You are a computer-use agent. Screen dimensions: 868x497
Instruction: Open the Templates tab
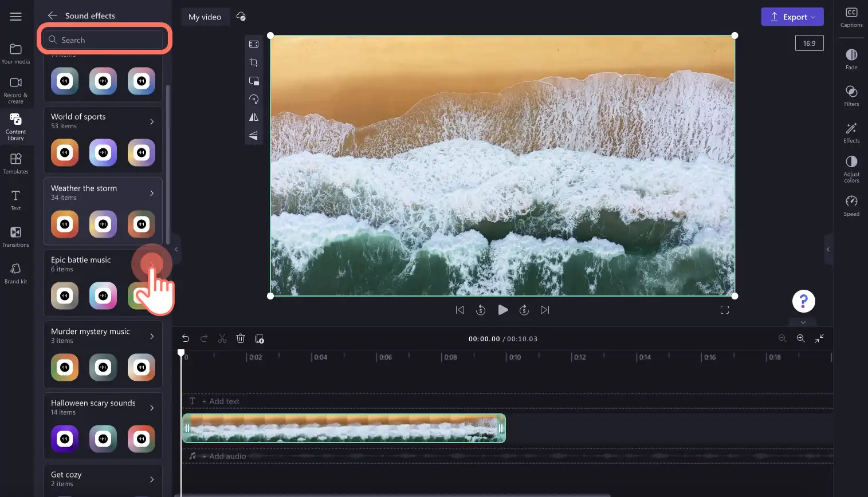click(15, 163)
